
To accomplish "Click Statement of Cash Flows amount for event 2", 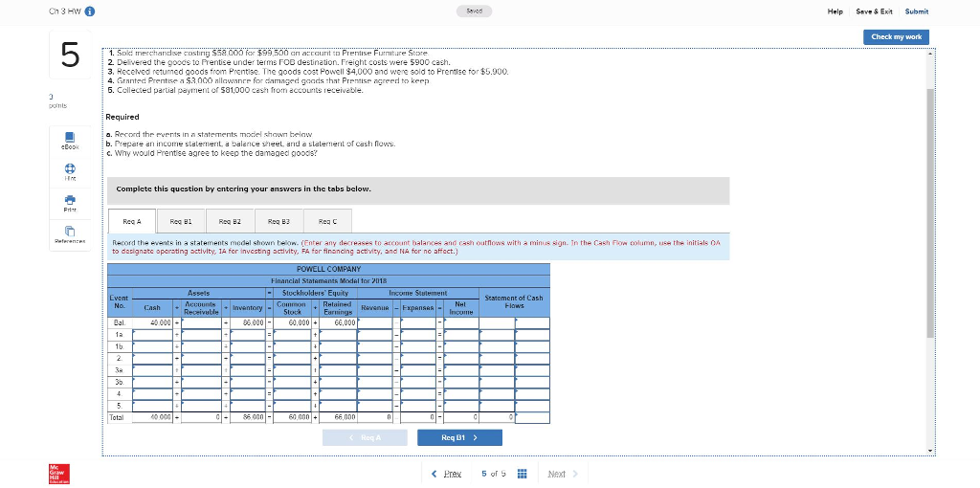I will (x=497, y=359).
